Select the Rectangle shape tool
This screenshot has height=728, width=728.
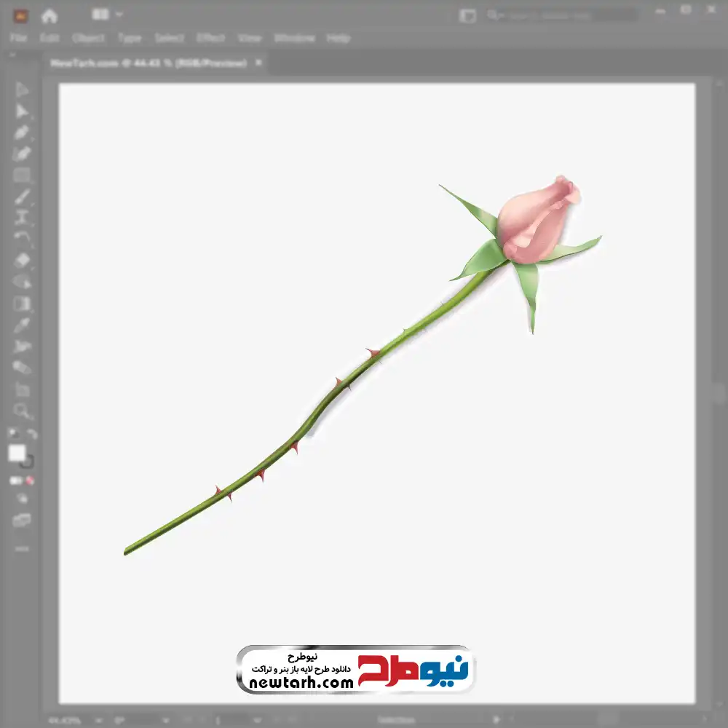[x=22, y=175]
